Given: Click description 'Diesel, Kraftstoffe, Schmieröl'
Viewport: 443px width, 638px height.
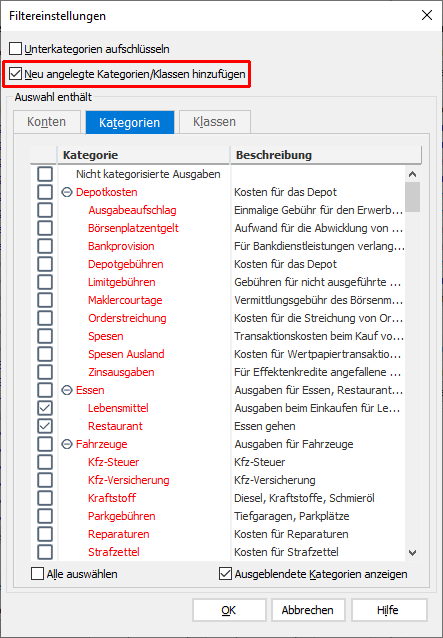Looking at the screenshot, I should pos(304,498).
